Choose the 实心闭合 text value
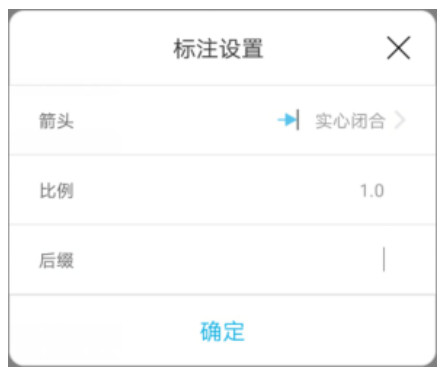Viewport: 446px width, 373px height. click(x=350, y=120)
